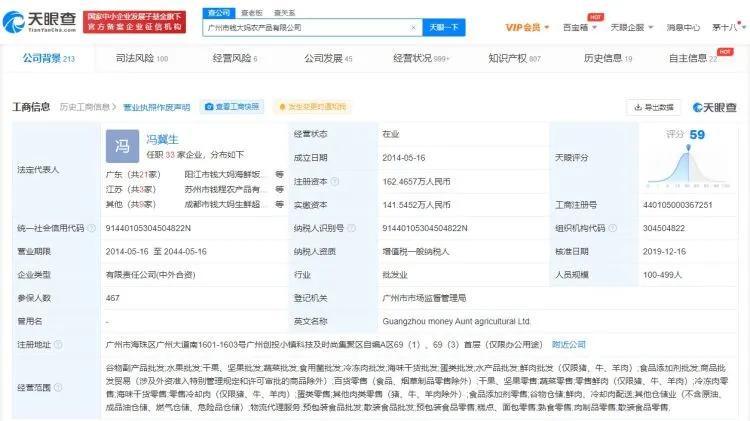Click 阳江市钱大妈海鲜坂 company link
The height and width of the screenshot is (421, 750).
tap(224, 175)
